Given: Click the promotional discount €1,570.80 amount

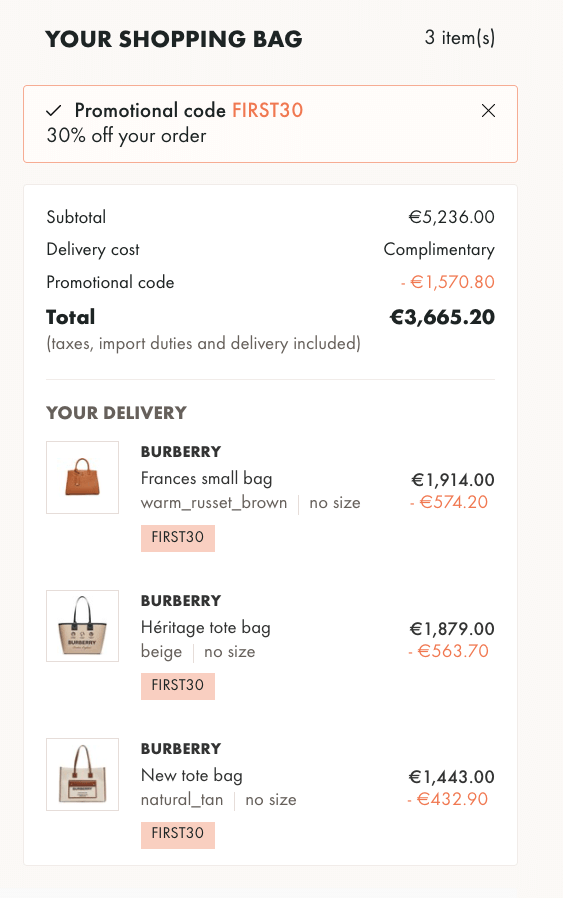Looking at the screenshot, I should tap(447, 282).
